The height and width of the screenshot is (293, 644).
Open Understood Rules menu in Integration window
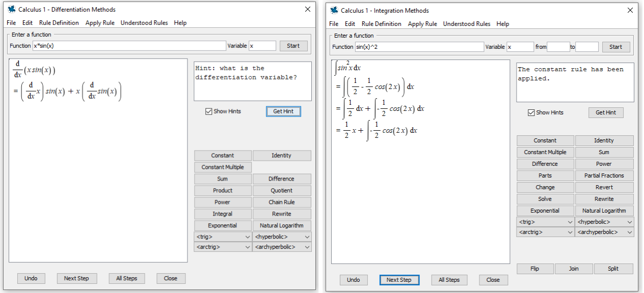coord(466,24)
